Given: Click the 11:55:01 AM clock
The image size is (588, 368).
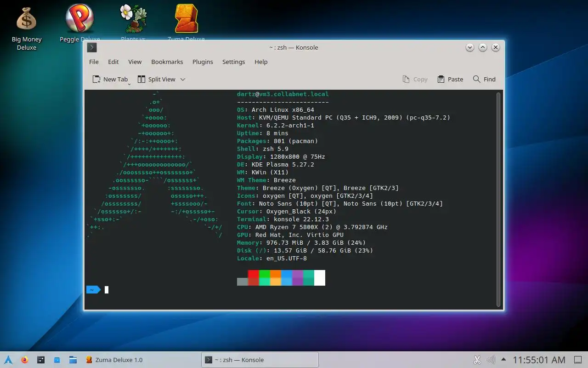Looking at the screenshot, I should click(x=539, y=360).
